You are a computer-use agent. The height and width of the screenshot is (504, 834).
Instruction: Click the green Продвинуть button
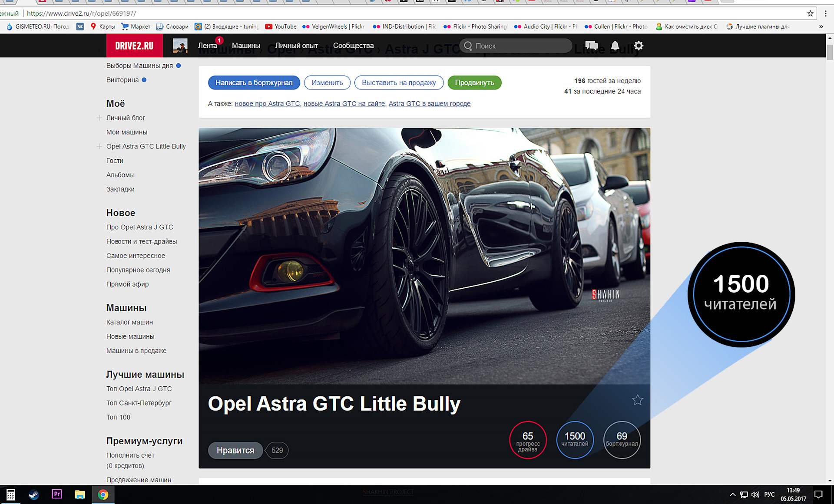click(x=474, y=82)
